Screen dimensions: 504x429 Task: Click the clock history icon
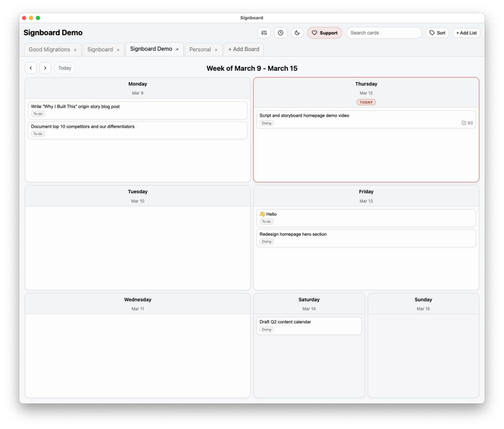(x=281, y=33)
